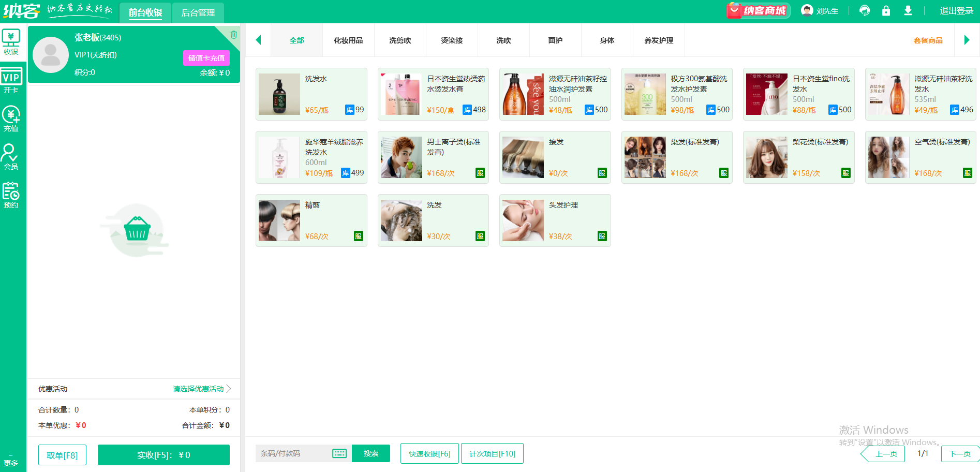Select the 烫染接 category tab
Viewport: 980px width, 472px height.
(451, 40)
